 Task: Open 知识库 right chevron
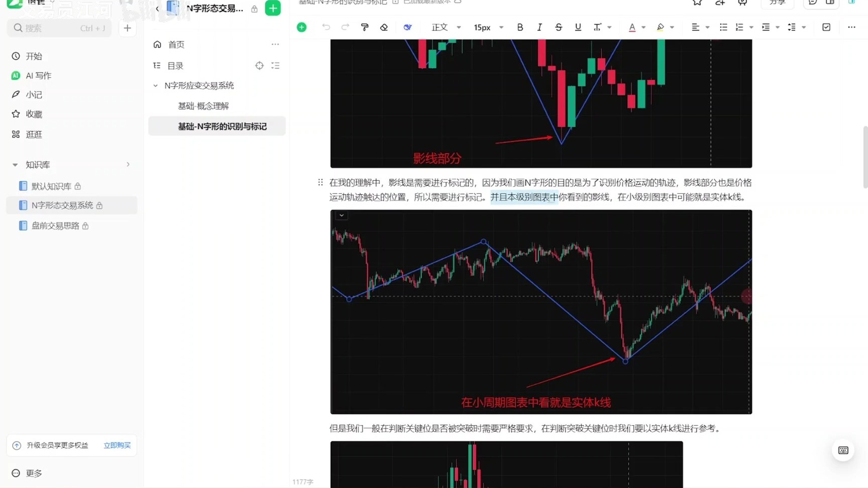(128, 164)
